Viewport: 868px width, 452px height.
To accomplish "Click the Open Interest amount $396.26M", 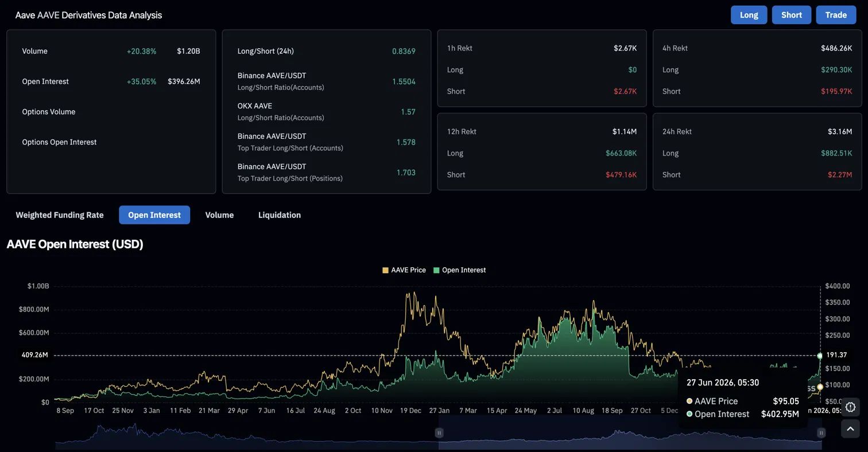I will pyautogui.click(x=184, y=81).
